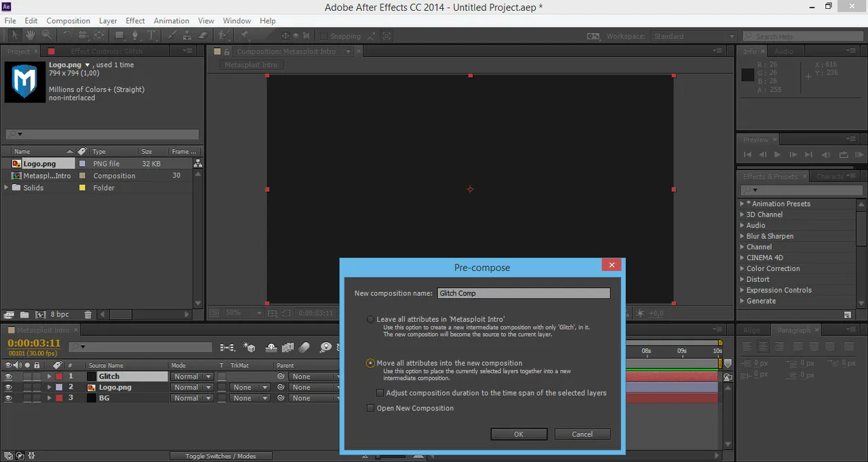The width and height of the screenshot is (868, 462).
Task: Hide the Glitch layer with its eye icon
Action: tap(8, 377)
